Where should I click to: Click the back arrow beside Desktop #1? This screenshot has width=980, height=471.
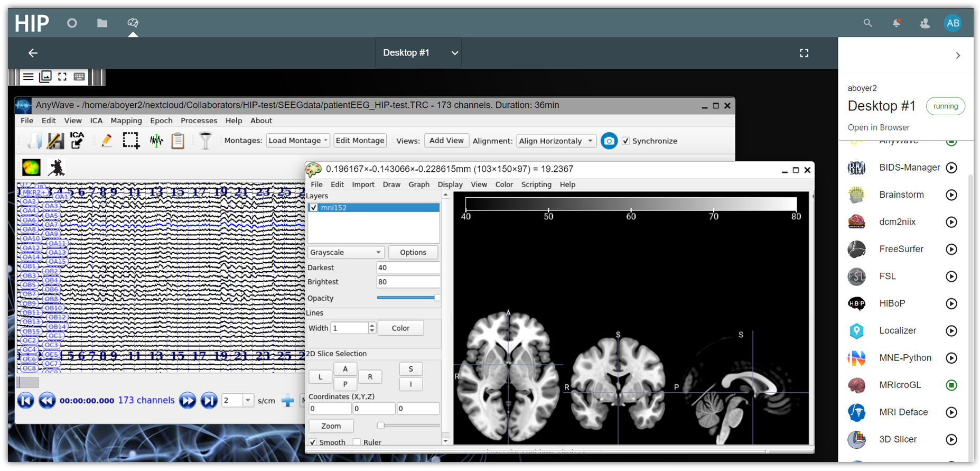(33, 53)
